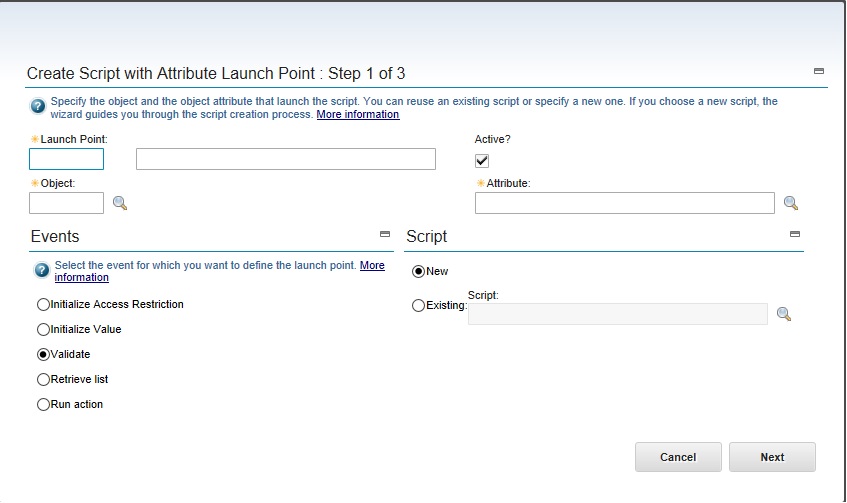The width and height of the screenshot is (847, 503).
Task: Collapse the Script section
Action: (x=795, y=234)
